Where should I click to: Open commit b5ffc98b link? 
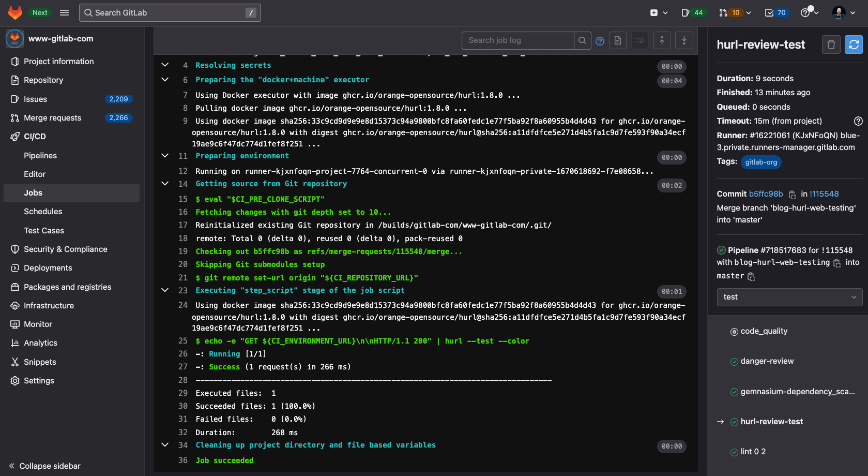pyautogui.click(x=767, y=194)
